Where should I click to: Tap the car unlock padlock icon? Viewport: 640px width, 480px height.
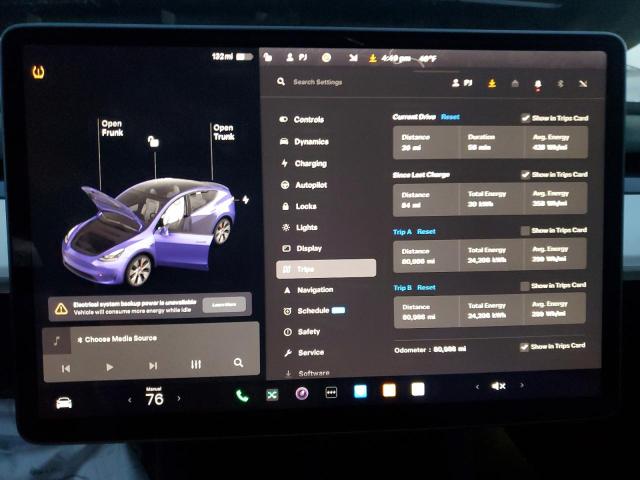[x=153, y=141]
